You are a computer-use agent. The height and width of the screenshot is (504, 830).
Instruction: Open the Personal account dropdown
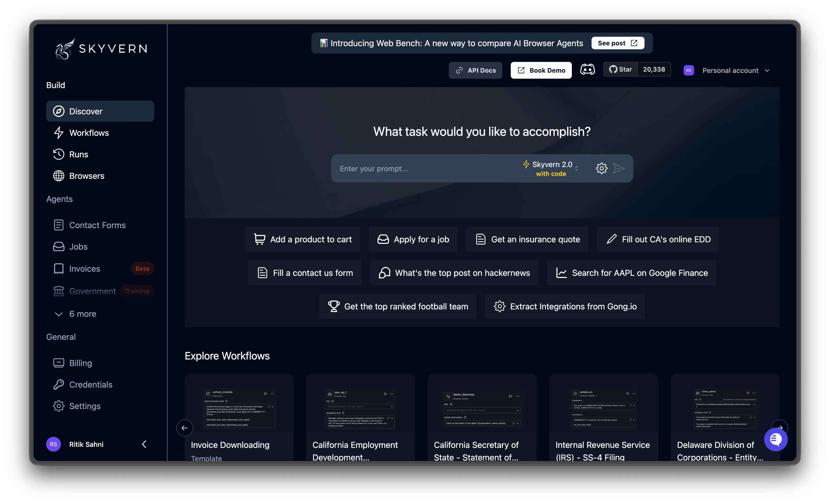click(736, 70)
